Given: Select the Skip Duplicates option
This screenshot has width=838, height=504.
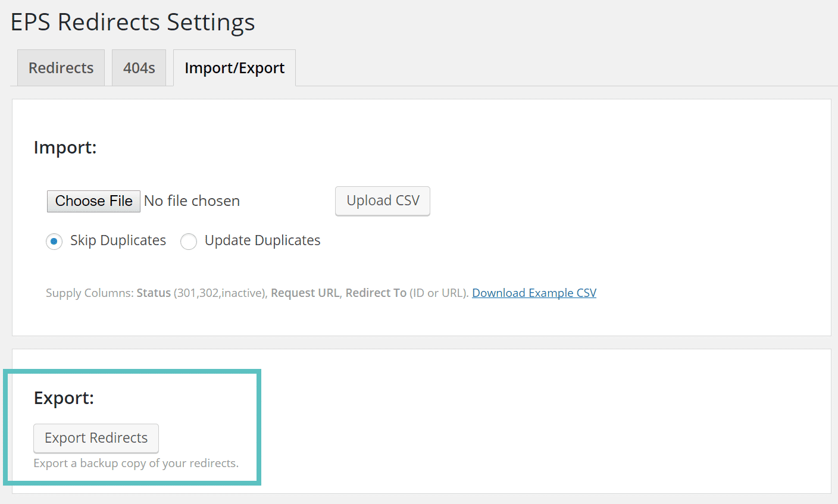Looking at the screenshot, I should click(x=54, y=241).
